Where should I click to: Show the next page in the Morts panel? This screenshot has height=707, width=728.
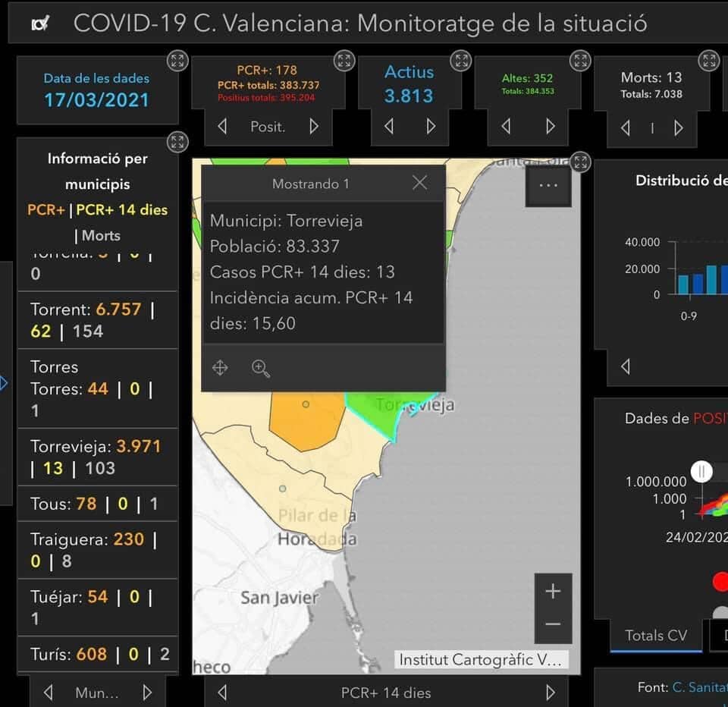[679, 128]
